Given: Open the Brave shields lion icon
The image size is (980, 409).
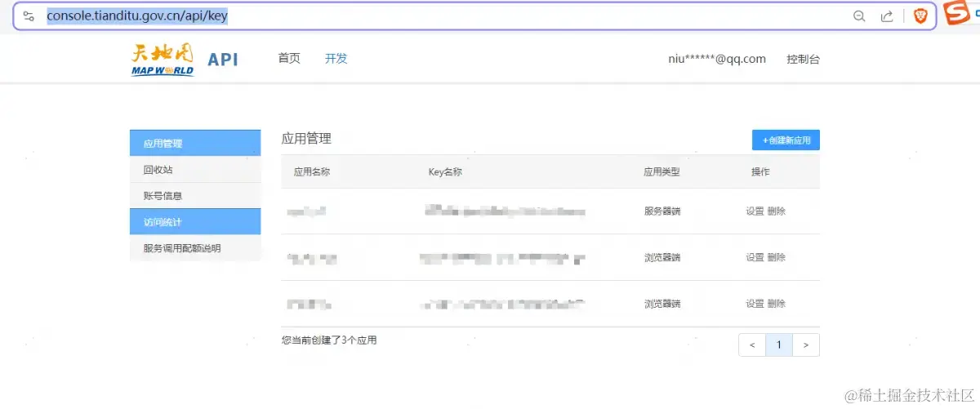Looking at the screenshot, I should [920, 16].
